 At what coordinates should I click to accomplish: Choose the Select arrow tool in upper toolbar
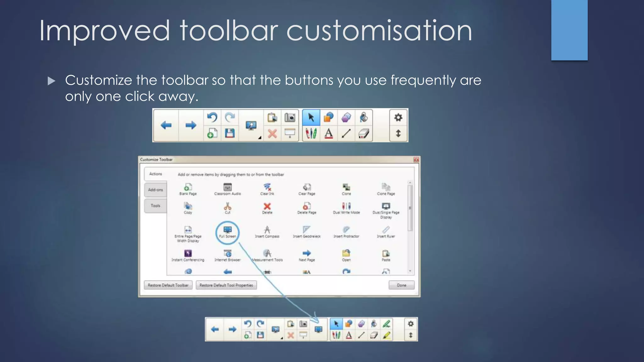311,117
